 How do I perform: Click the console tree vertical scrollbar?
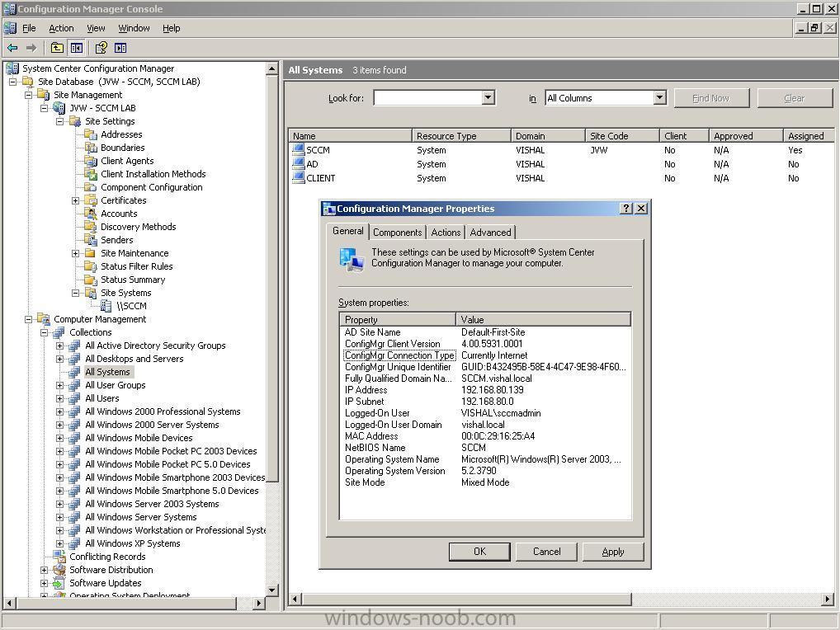tap(272, 330)
